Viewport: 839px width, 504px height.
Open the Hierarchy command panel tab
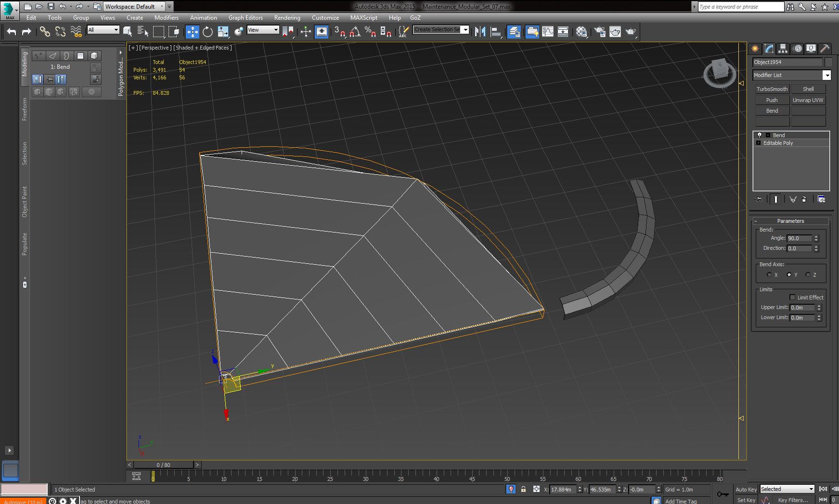783,49
